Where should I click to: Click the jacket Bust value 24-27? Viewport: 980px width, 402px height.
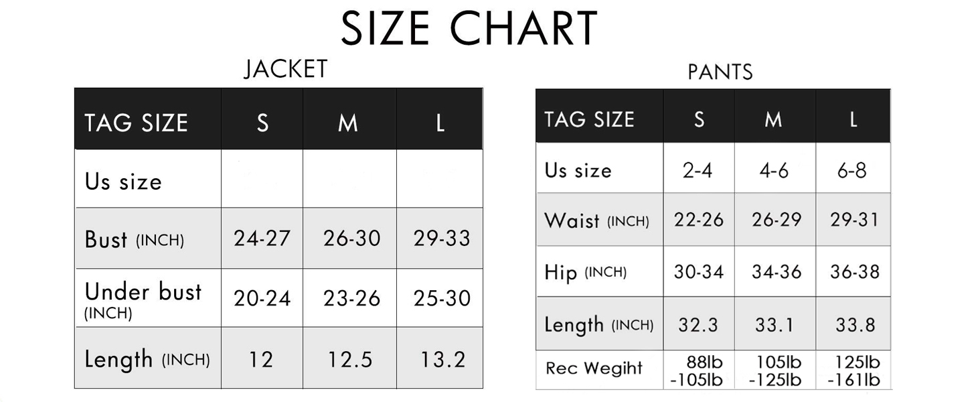click(262, 239)
